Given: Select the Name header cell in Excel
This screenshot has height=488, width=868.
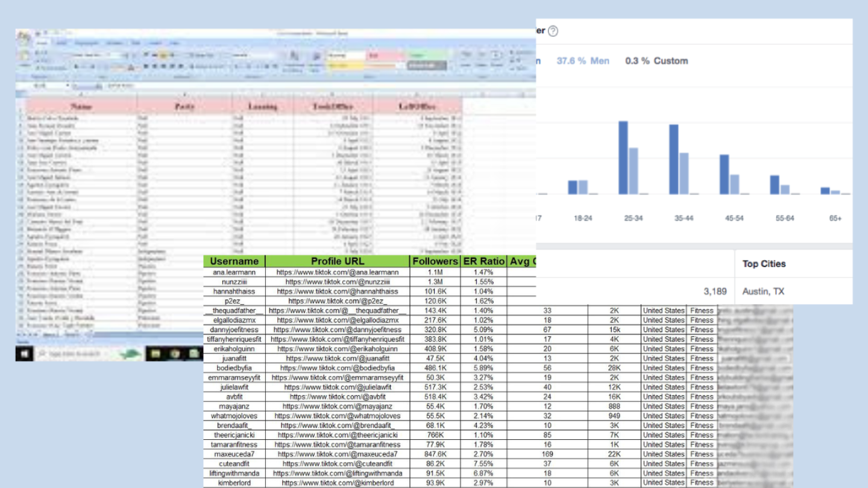Looking at the screenshot, I should click(x=81, y=107).
